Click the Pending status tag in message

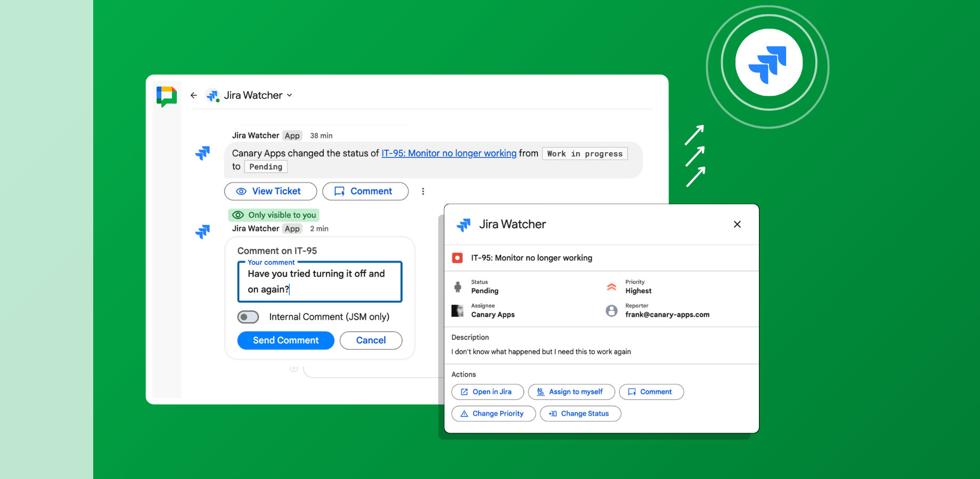[x=266, y=167]
